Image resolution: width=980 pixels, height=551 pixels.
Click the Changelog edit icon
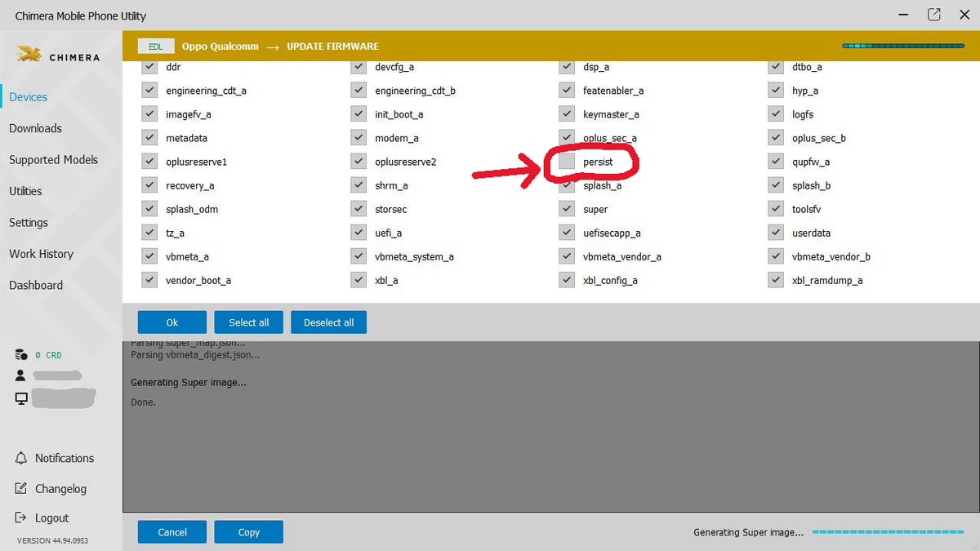21,488
